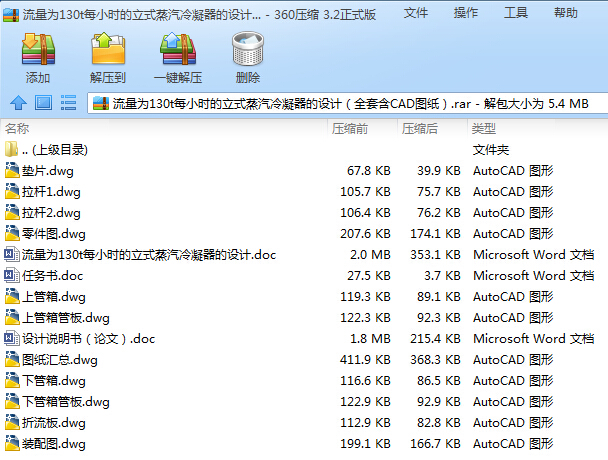608x460 pixels.
Task: Click Microsoft Word 文档 type of 任务书.doc
Action: [534, 275]
